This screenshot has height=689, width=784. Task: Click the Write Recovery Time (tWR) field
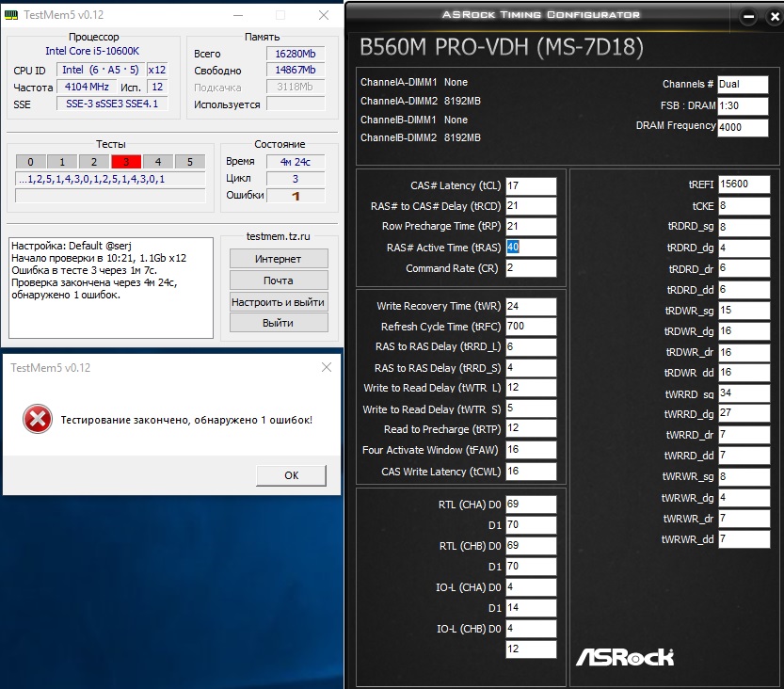coord(531,307)
